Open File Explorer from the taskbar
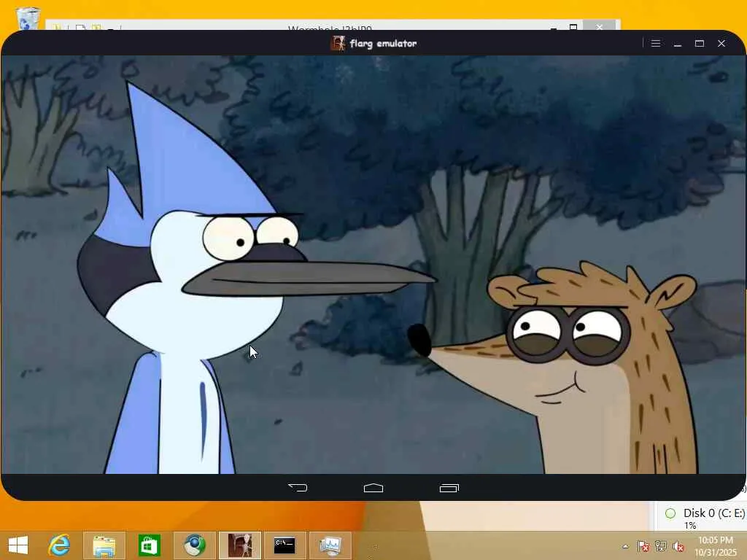The width and height of the screenshot is (747, 560). [104, 545]
